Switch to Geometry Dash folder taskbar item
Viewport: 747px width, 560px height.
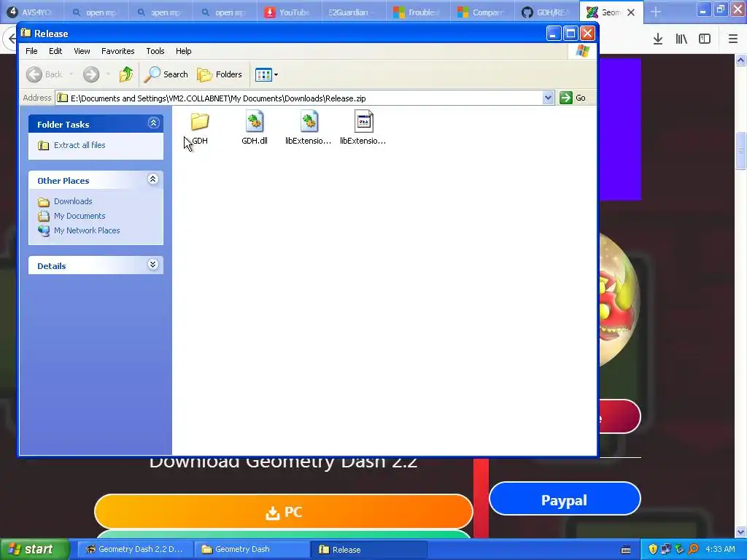tap(252, 549)
